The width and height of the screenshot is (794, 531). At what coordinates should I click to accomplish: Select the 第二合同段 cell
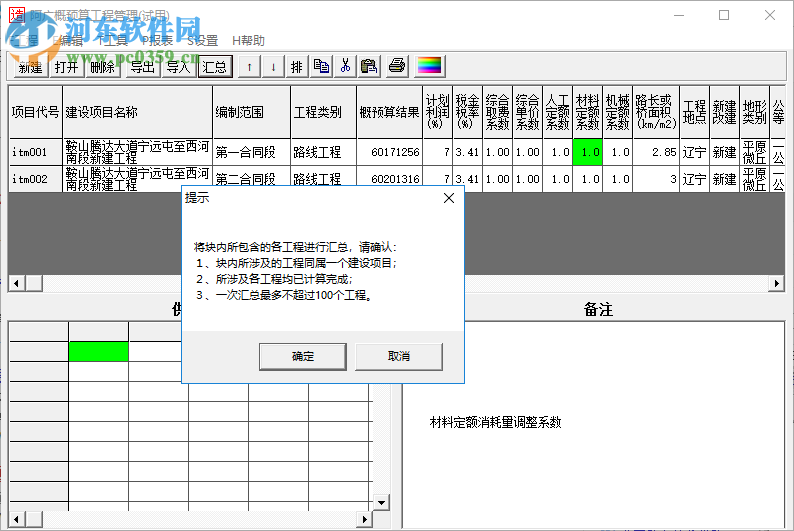tap(252, 179)
